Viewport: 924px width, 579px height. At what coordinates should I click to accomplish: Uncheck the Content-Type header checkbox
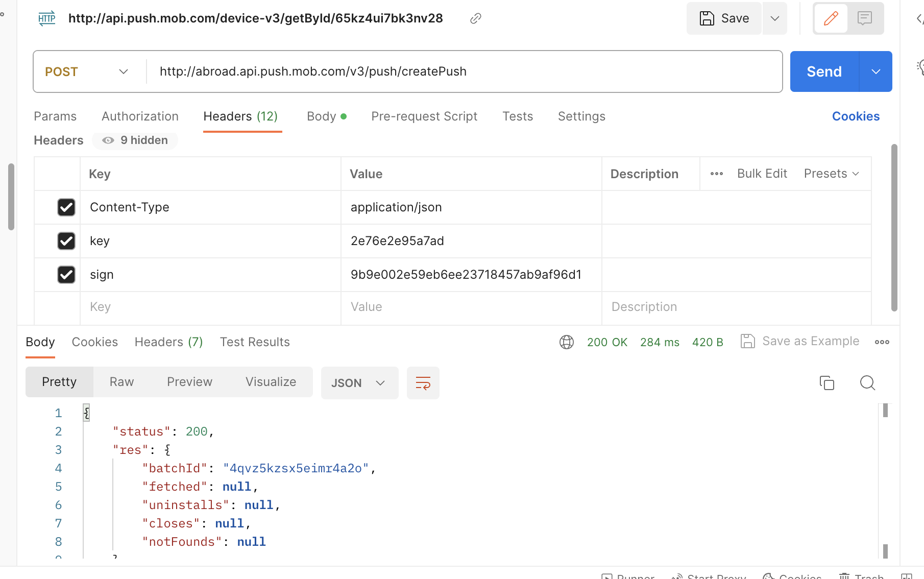click(66, 207)
